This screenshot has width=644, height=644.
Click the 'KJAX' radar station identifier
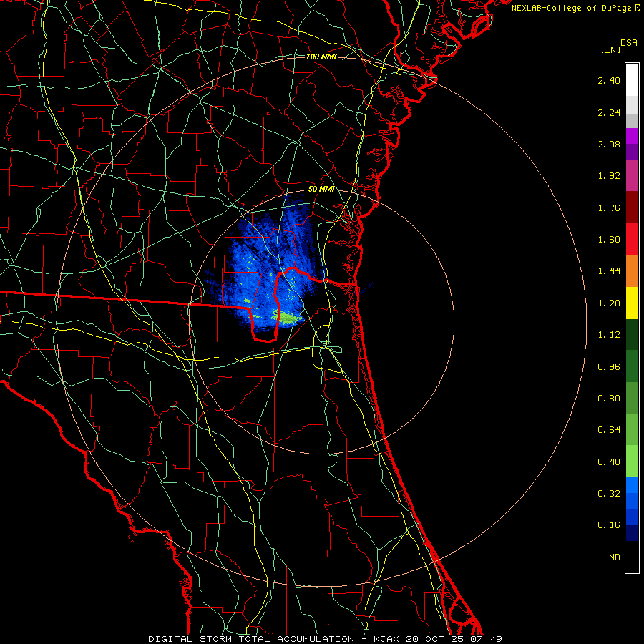click(387, 639)
